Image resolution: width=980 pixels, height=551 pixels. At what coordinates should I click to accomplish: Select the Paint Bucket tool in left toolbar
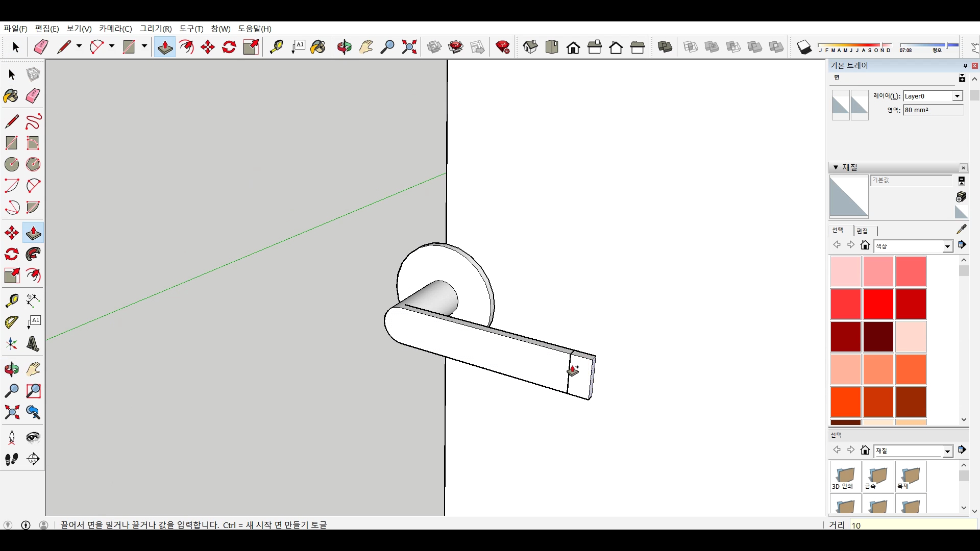click(11, 96)
